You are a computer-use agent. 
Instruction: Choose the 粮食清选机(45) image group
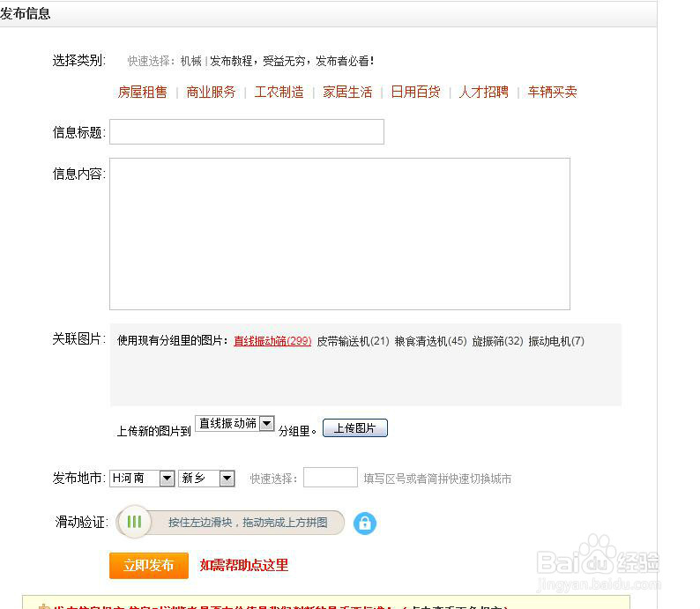(x=431, y=341)
